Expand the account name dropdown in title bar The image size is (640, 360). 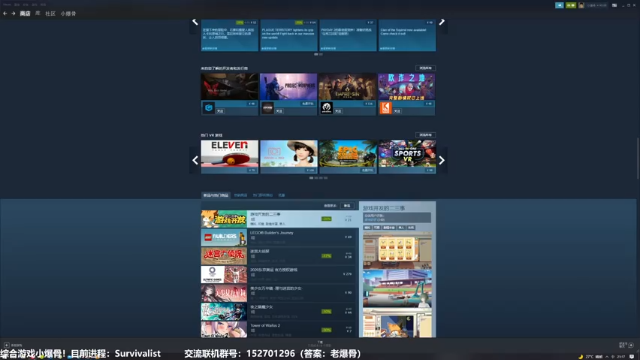coord(596,5)
